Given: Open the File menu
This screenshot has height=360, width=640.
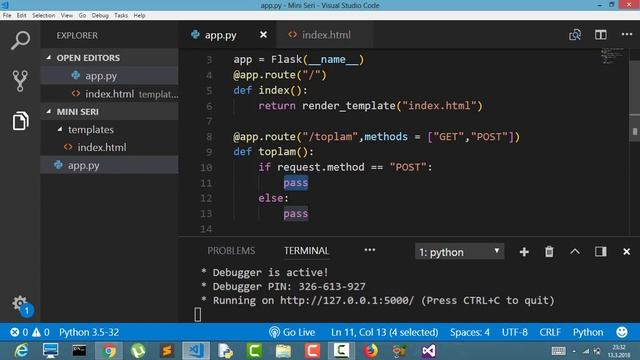Looking at the screenshot, I should 7,16.
